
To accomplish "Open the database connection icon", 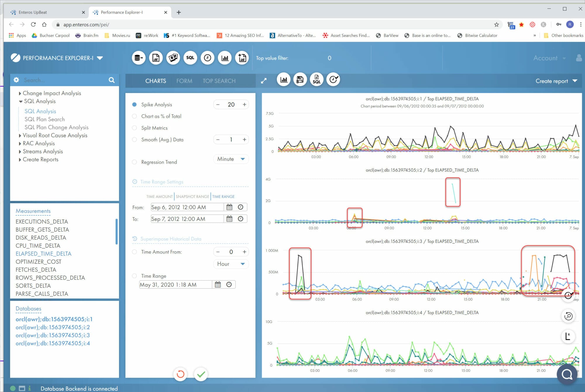I will [138, 58].
